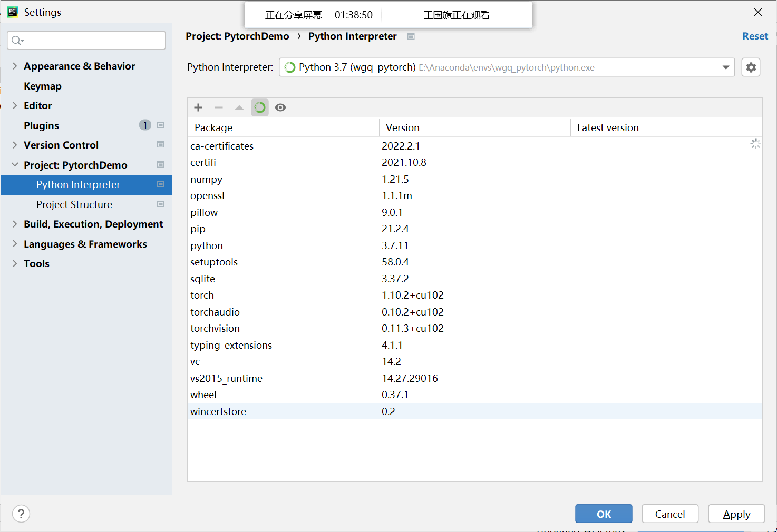Select the torchaudio package row
The image size is (777, 532).
pyautogui.click(x=474, y=312)
